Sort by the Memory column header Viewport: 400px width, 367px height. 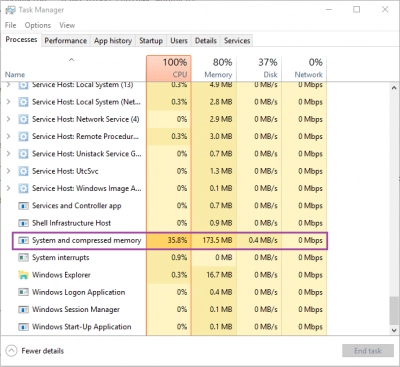click(214, 68)
